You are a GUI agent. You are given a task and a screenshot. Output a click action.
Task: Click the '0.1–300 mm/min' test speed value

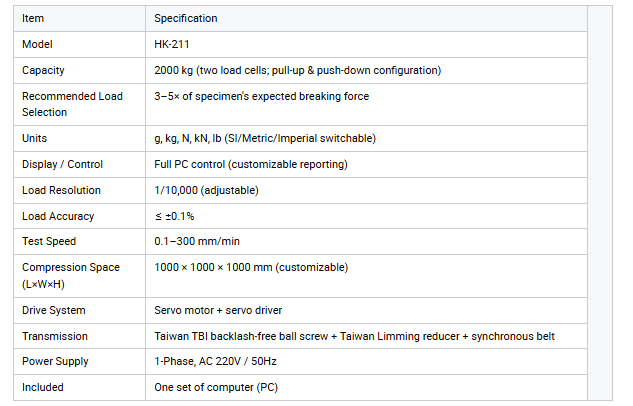pos(197,241)
